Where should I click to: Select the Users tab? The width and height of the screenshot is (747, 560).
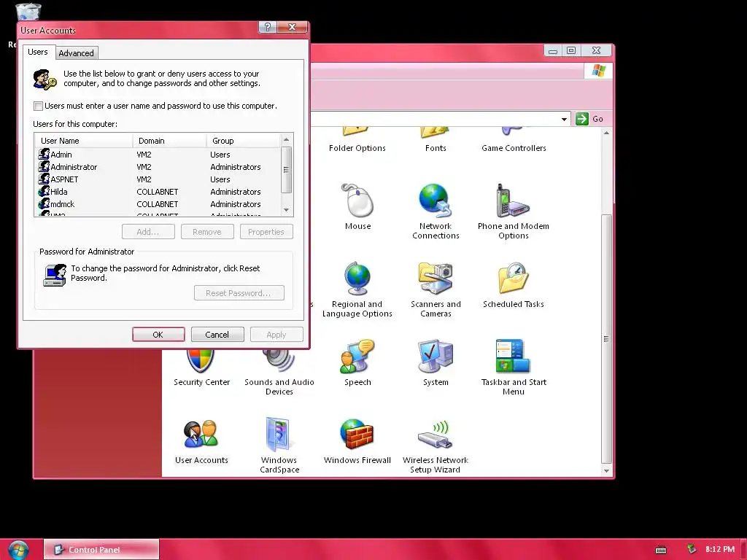tap(38, 52)
